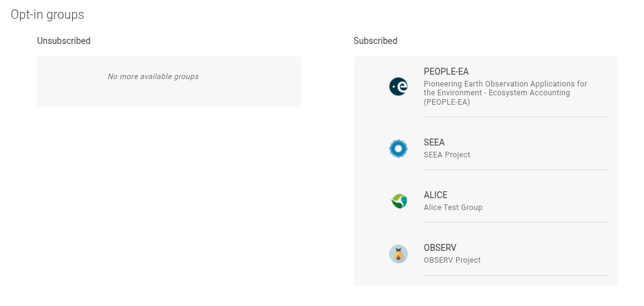The height and width of the screenshot is (306, 644).
Task: Click the PEOPLE-EA group logo icon
Action: [398, 87]
